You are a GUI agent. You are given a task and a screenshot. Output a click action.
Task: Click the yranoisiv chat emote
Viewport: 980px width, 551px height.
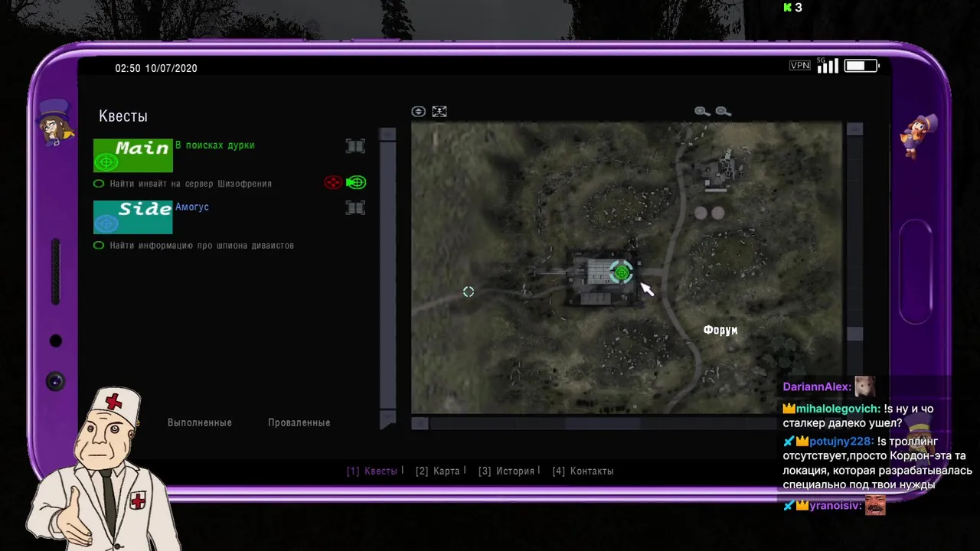875,505
